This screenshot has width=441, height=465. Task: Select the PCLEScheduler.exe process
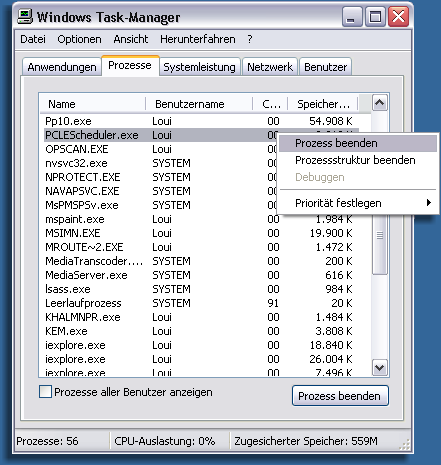[160, 135]
